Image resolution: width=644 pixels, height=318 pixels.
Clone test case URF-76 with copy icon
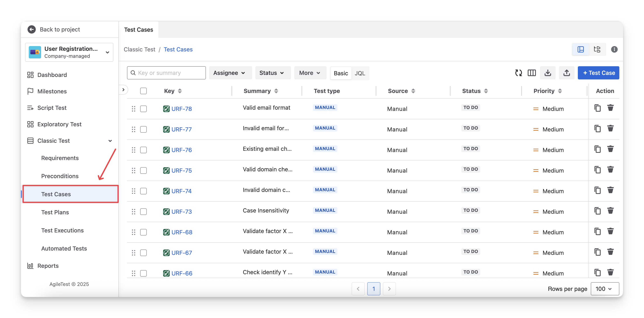click(x=597, y=149)
